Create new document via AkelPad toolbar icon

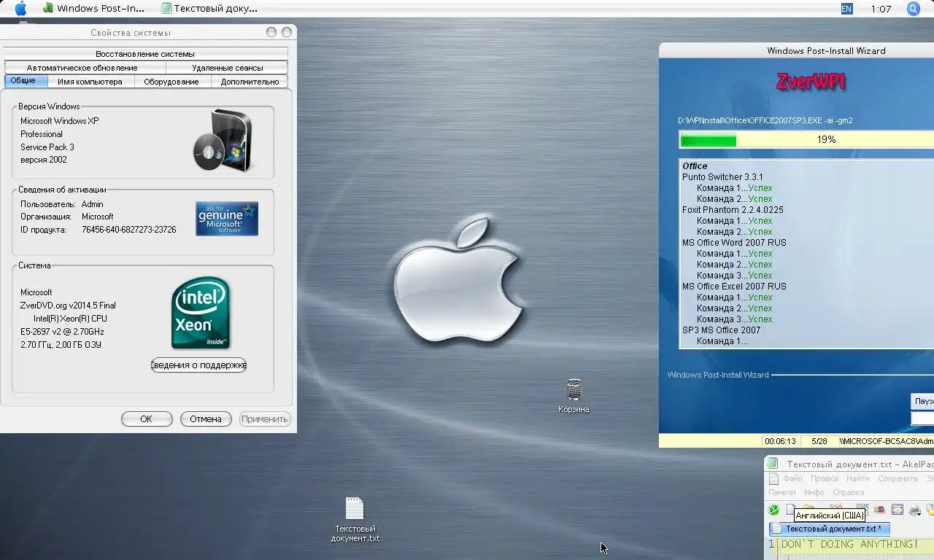(790, 510)
